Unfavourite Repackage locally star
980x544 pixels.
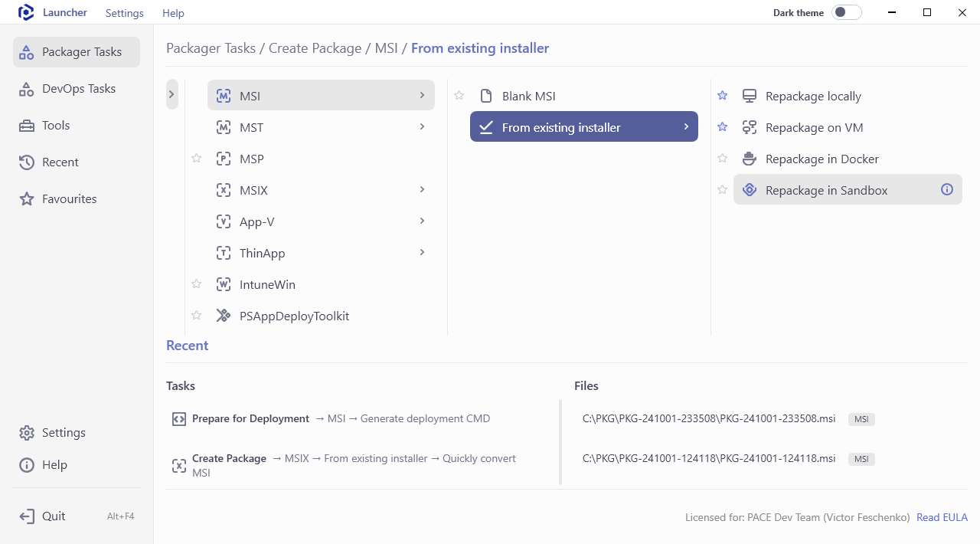click(722, 96)
